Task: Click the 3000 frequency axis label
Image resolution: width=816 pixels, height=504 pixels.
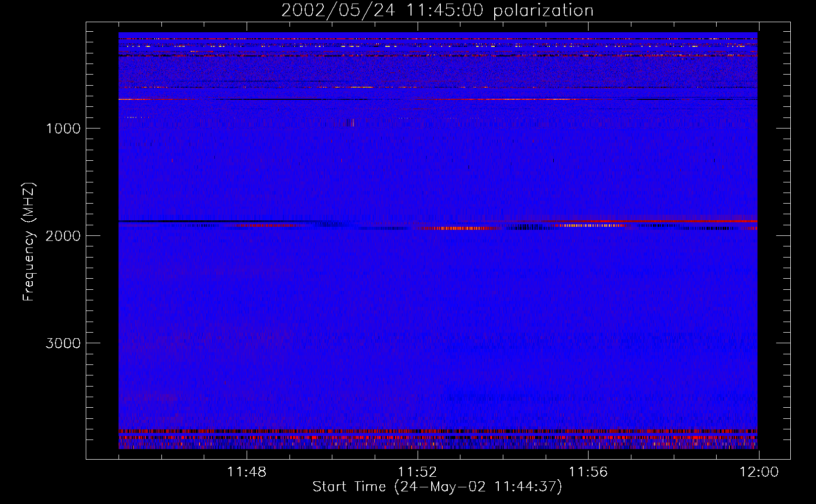Action: tap(63, 343)
